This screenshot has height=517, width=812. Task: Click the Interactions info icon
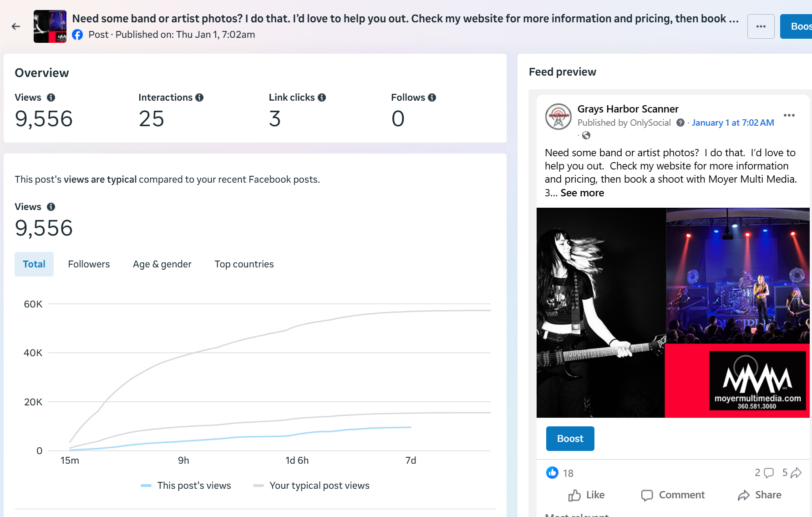[x=199, y=97]
